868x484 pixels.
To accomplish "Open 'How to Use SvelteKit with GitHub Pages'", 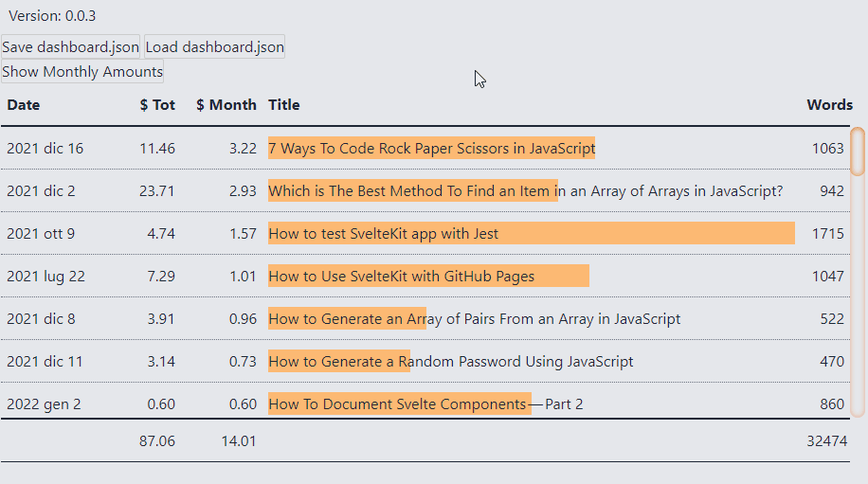I will point(402,276).
